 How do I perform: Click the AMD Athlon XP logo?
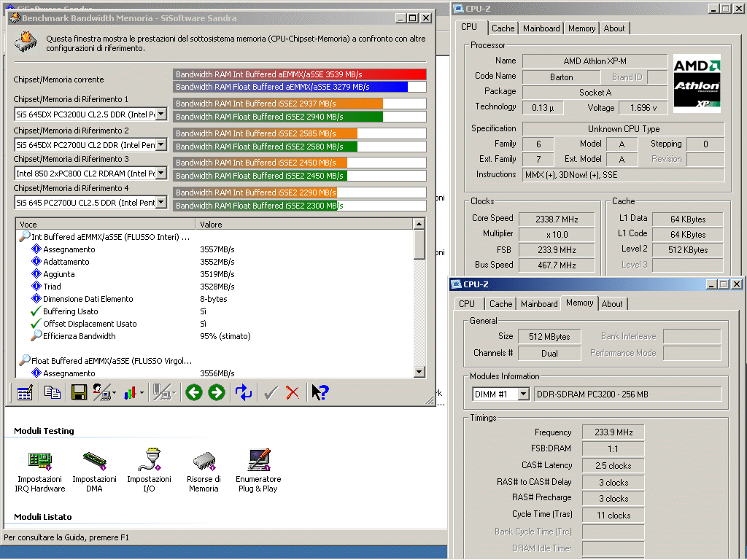coord(697,84)
